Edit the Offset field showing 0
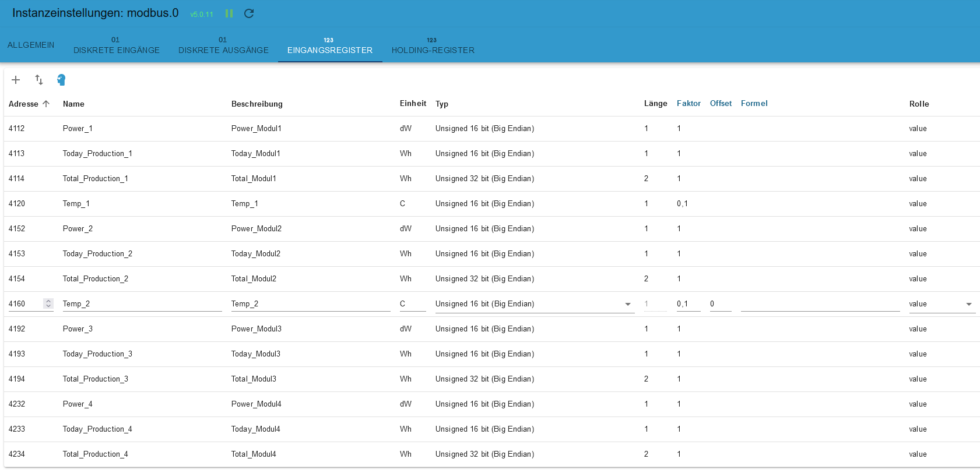980x473 pixels. coord(721,304)
